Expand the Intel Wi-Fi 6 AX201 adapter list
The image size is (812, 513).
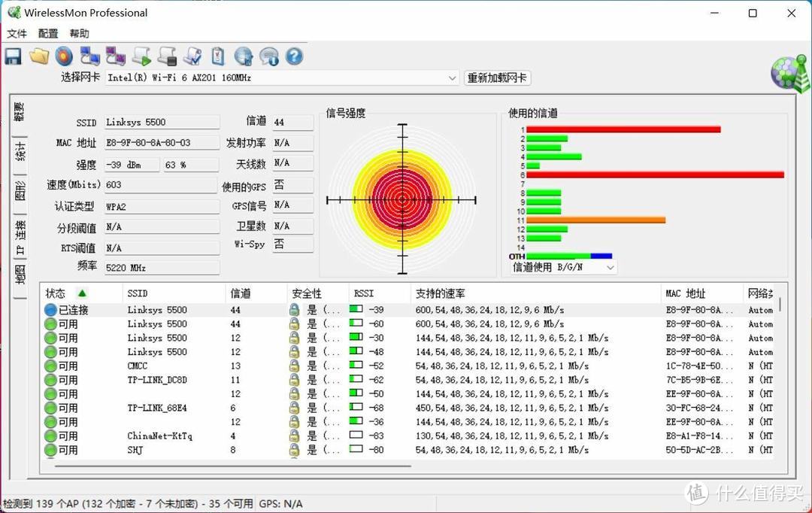point(451,77)
